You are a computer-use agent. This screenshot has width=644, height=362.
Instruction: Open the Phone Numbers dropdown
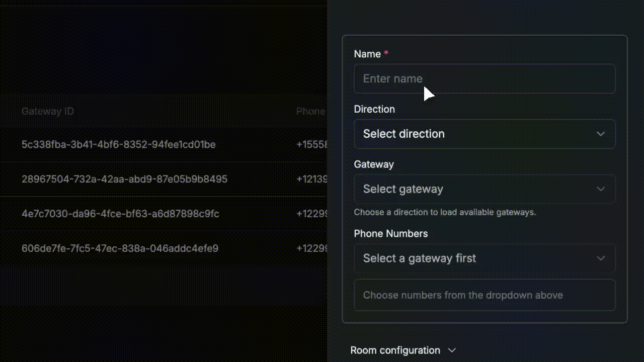[484, 258]
